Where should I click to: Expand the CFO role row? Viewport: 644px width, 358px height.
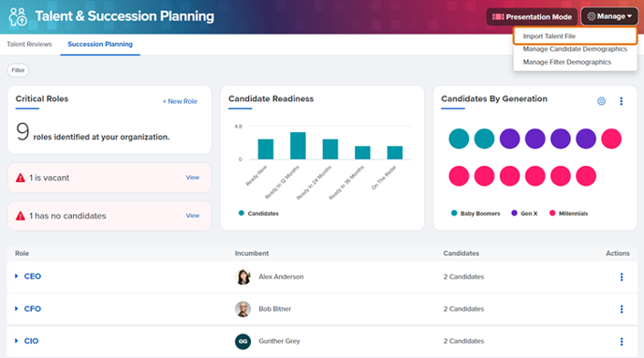click(17, 308)
